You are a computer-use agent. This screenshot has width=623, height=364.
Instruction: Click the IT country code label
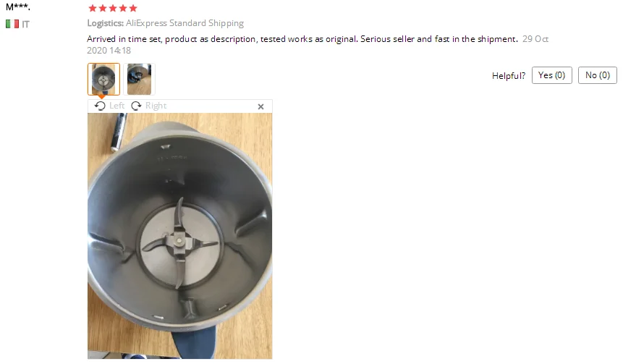click(25, 25)
